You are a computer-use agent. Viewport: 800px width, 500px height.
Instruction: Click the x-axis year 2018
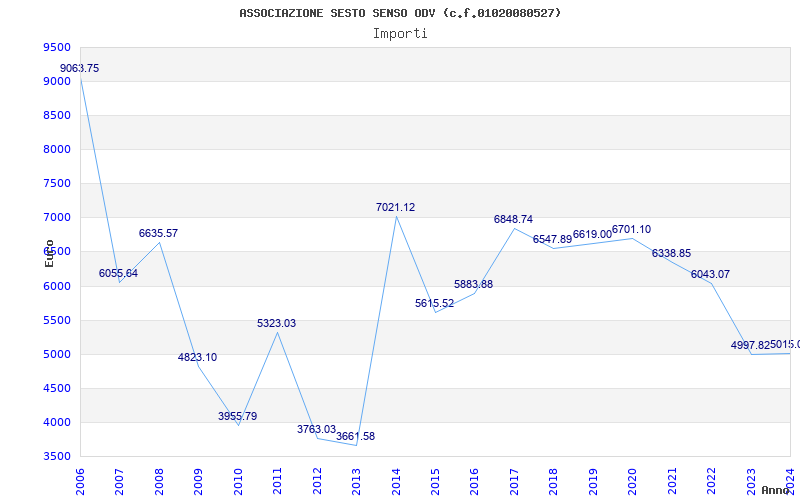(x=554, y=482)
